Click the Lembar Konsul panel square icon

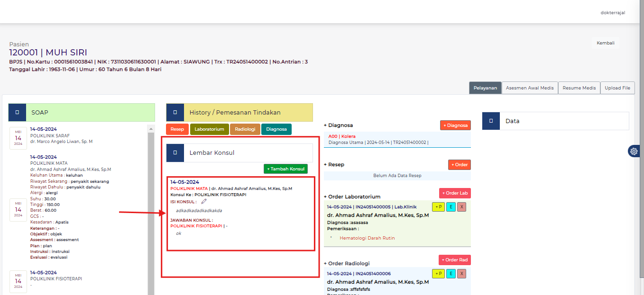[175, 153]
